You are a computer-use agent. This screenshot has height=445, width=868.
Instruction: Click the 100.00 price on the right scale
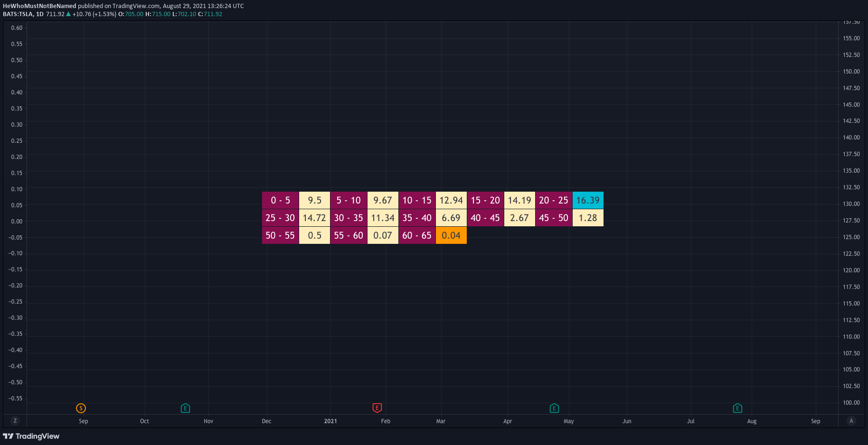click(x=851, y=403)
